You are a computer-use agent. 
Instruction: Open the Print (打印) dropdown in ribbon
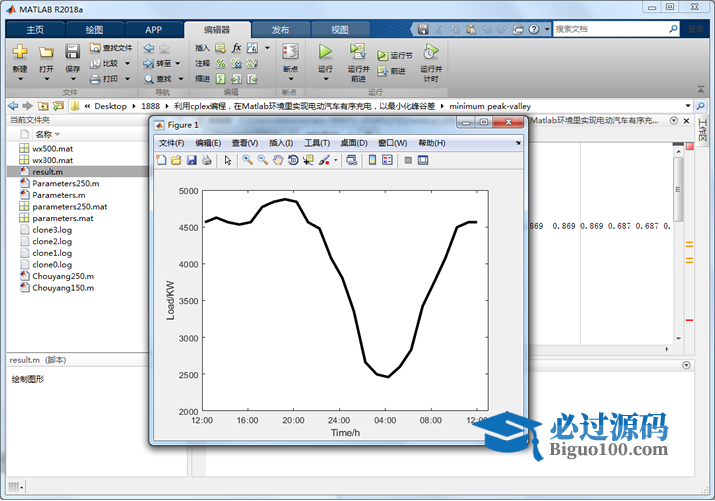(x=126, y=78)
